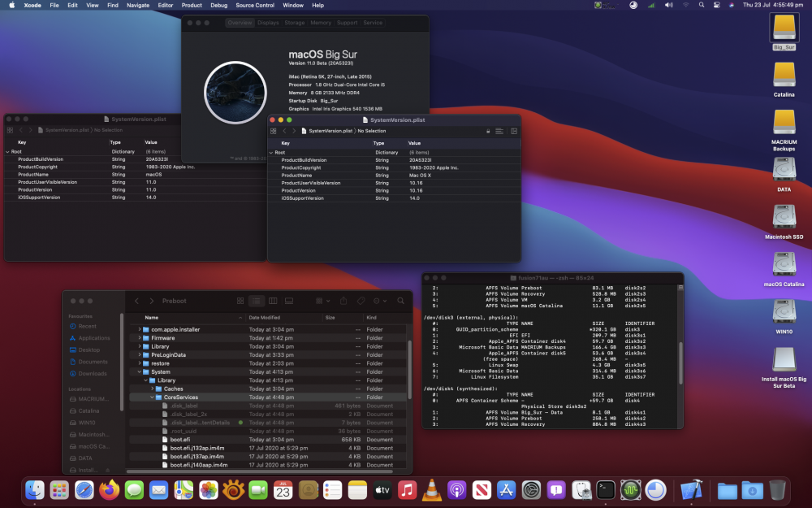Switch to Service tab in About This Mac

373,23
